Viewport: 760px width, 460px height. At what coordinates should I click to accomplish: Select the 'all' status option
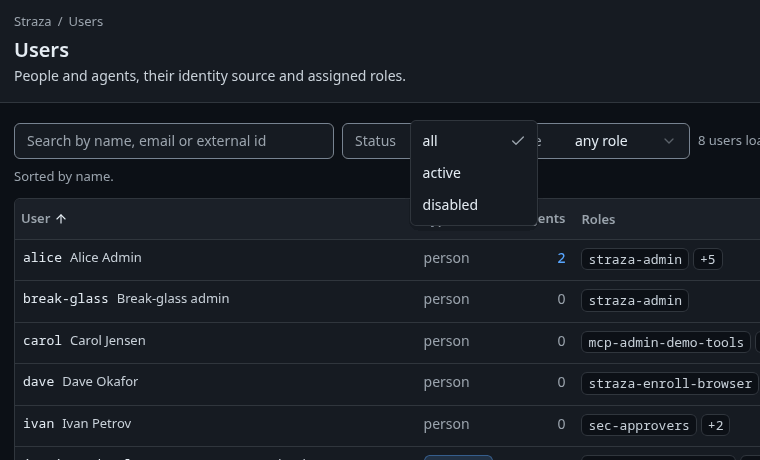tap(474, 141)
